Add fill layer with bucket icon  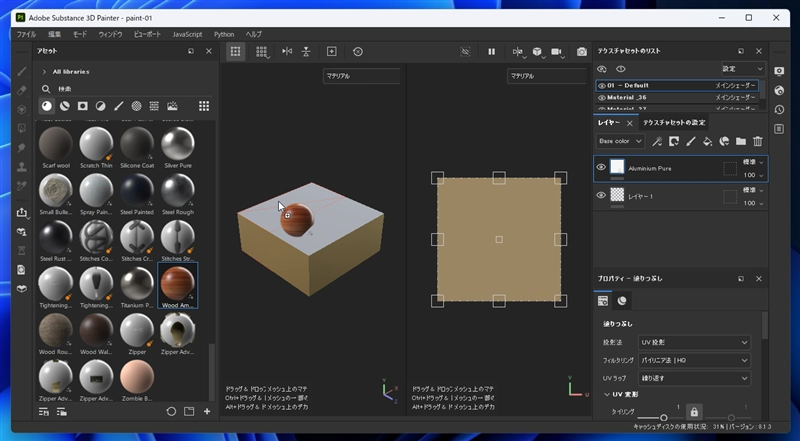[707, 141]
